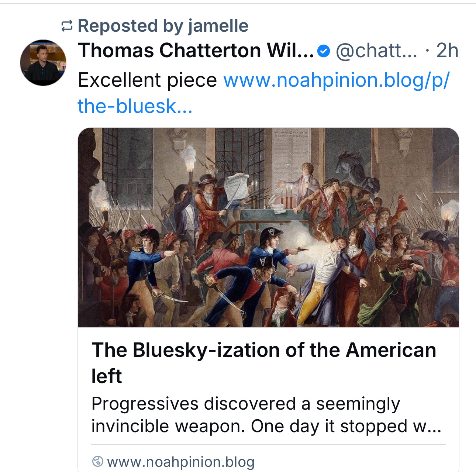Open the www.noahpinion.blog/p/ URL in post
The image size is (476, 472).
click(336, 80)
